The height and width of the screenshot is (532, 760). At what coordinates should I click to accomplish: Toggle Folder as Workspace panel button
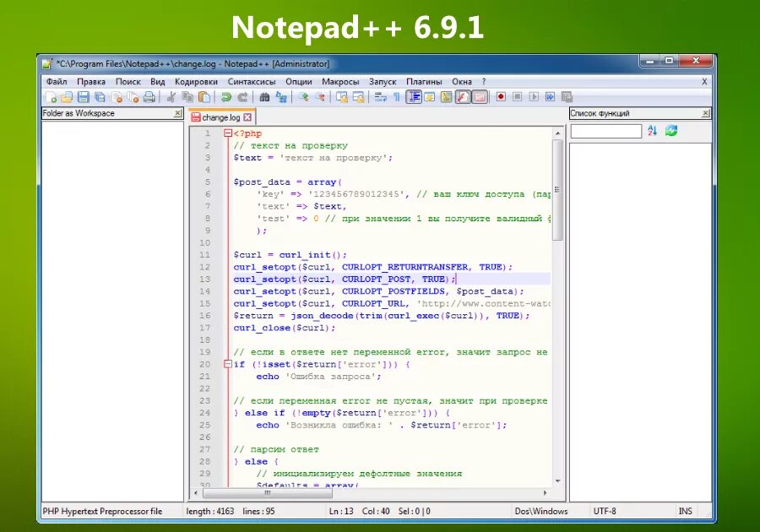[480, 97]
